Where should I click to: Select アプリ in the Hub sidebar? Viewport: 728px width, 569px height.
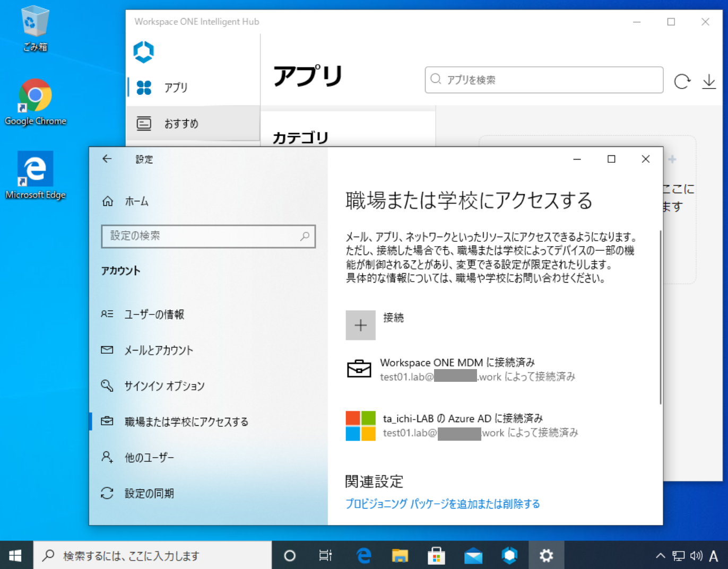point(175,87)
